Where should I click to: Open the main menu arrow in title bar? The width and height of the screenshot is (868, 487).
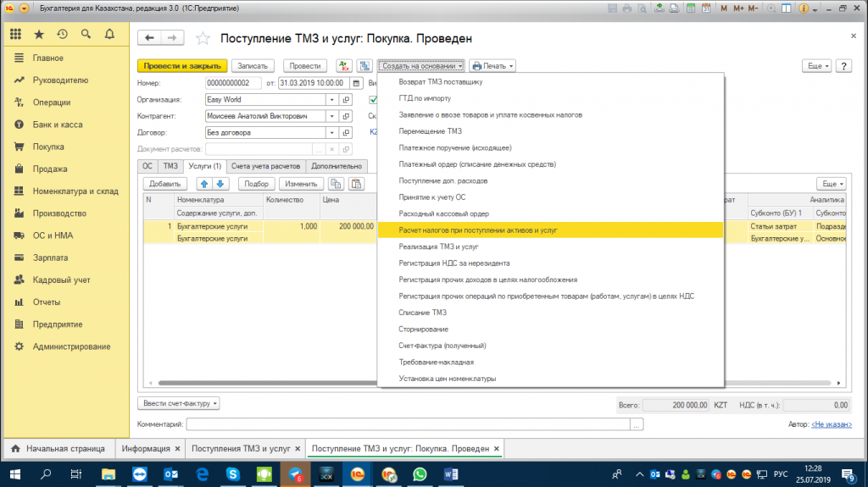[x=24, y=8]
